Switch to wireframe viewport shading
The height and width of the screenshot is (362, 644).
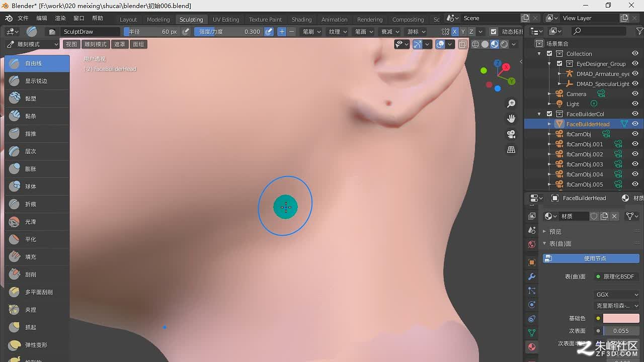pos(475,44)
